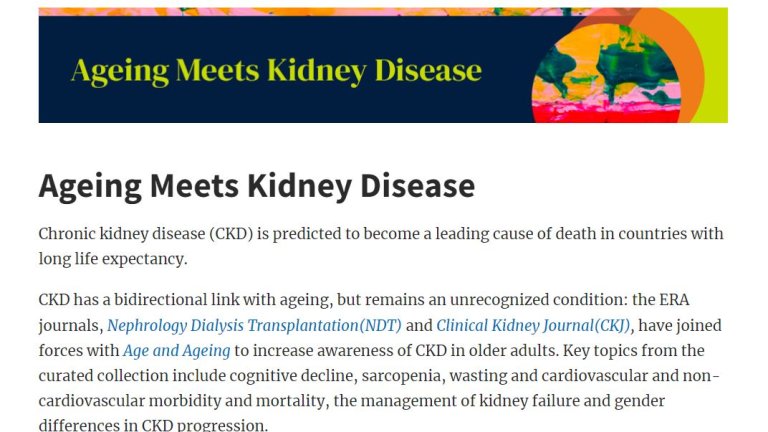The height and width of the screenshot is (432, 768).
Task: Click the pink and orange strip atop the banner
Action: (x=250, y=12)
